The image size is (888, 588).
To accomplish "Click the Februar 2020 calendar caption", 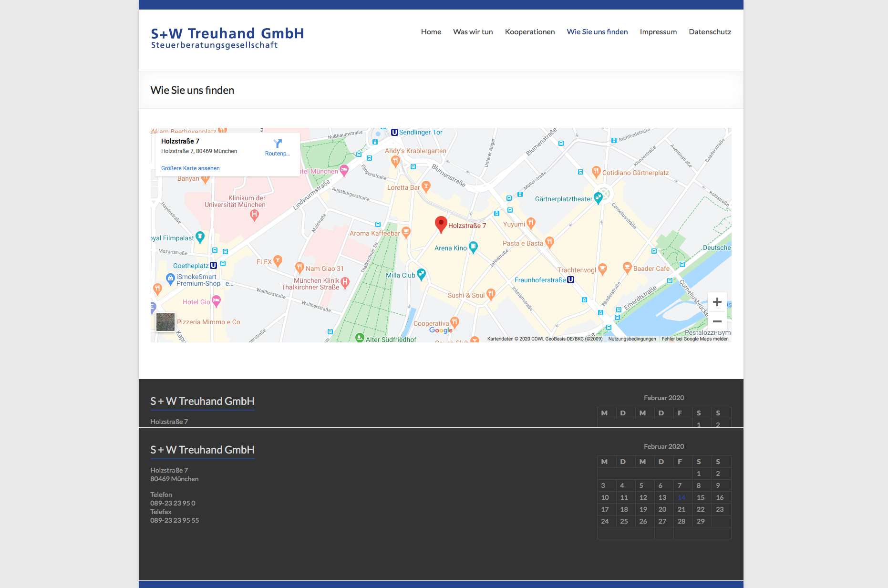I will coord(664,446).
